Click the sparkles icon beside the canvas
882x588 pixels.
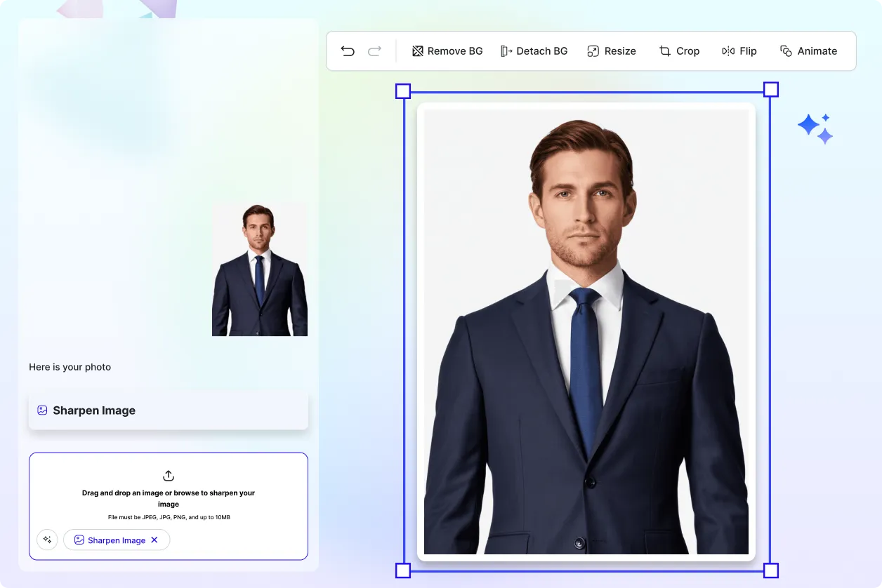tap(815, 127)
